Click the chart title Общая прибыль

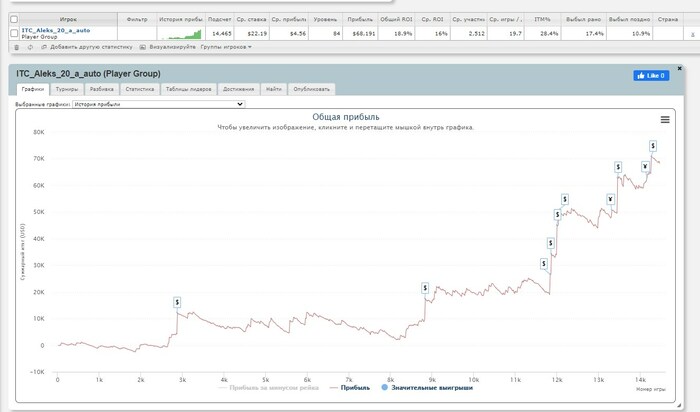tap(346, 117)
